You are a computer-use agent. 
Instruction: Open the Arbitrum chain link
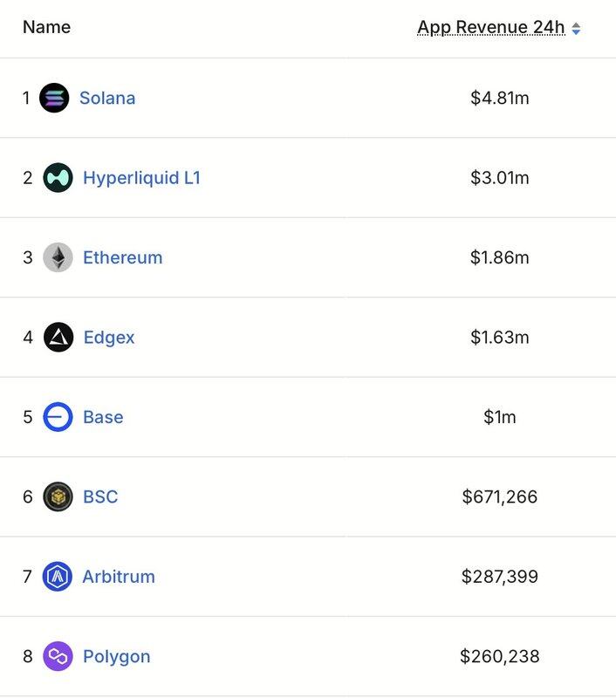[119, 577]
